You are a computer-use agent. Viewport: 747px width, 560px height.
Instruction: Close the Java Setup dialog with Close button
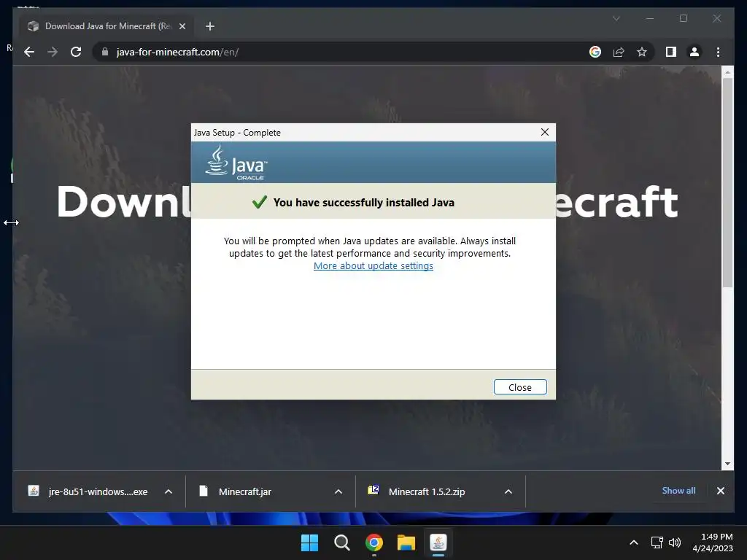519,387
